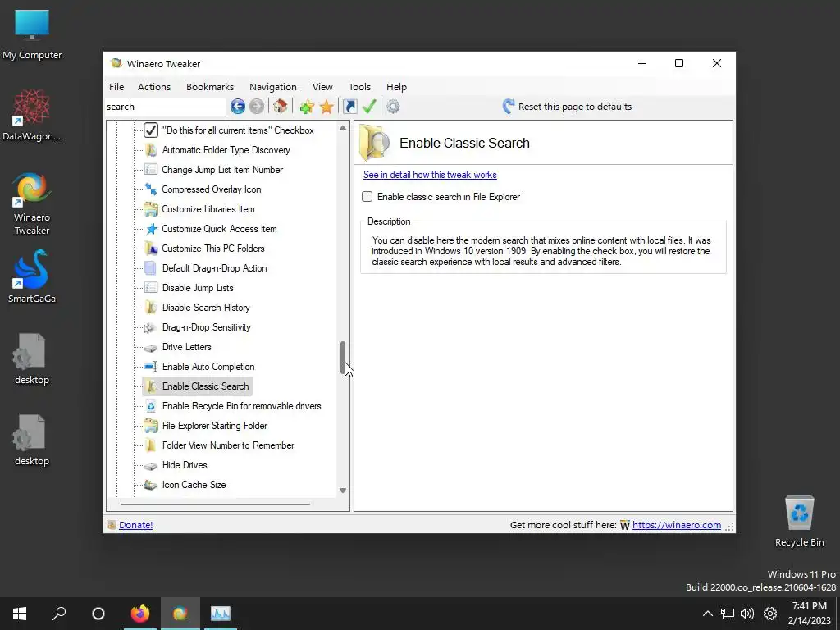
Task: Select Folder View Number to Remember item
Action: click(x=228, y=445)
